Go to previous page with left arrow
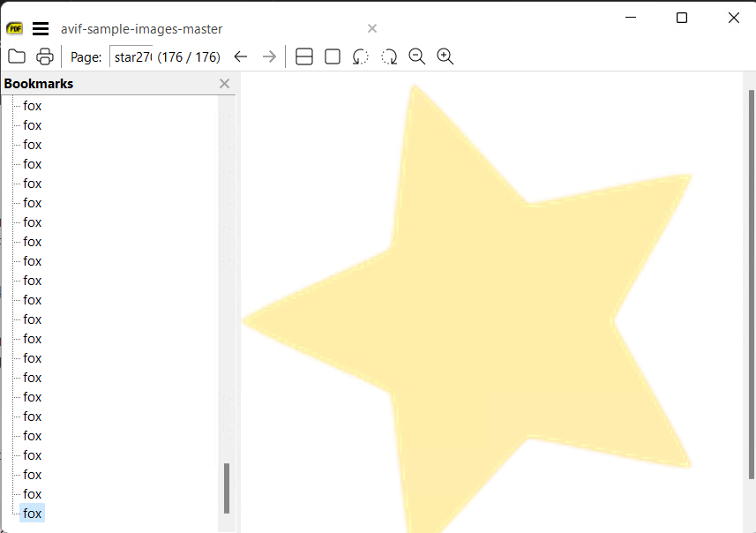 coord(241,56)
